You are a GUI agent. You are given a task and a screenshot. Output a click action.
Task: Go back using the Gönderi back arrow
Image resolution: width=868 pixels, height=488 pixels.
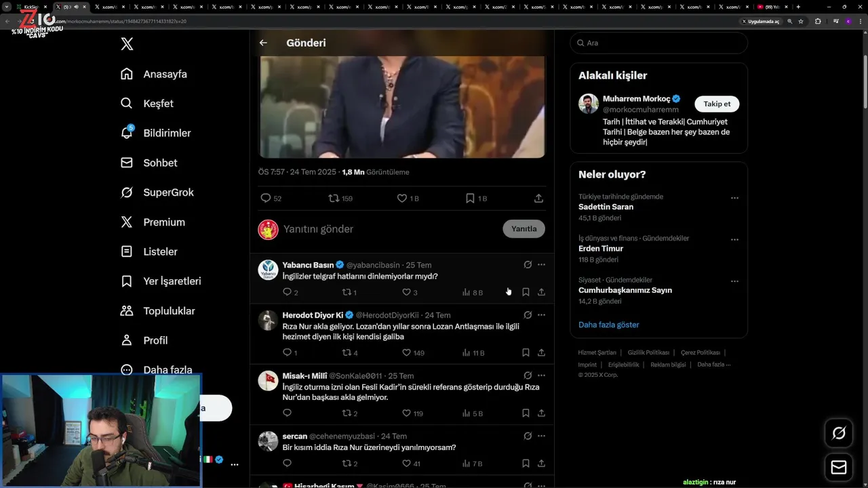tap(263, 43)
